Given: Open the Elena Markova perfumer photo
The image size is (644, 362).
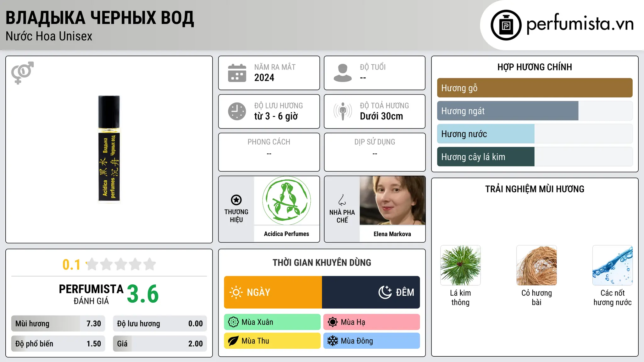Looking at the screenshot, I should (x=392, y=200).
